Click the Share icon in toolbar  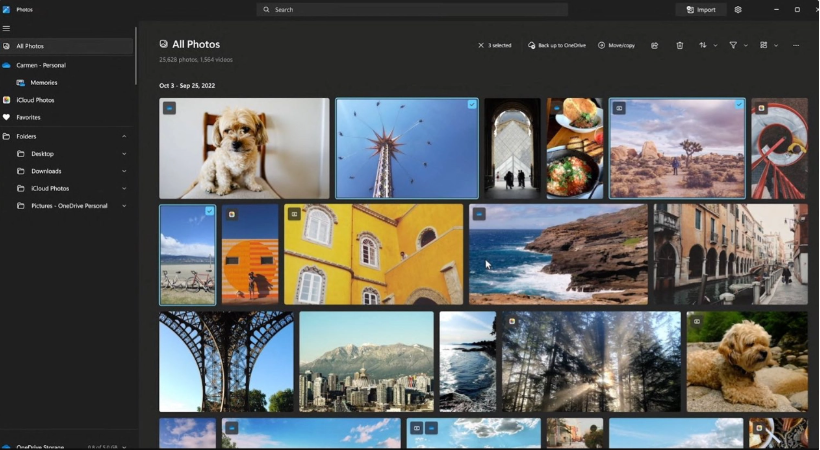pyautogui.click(x=655, y=45)
